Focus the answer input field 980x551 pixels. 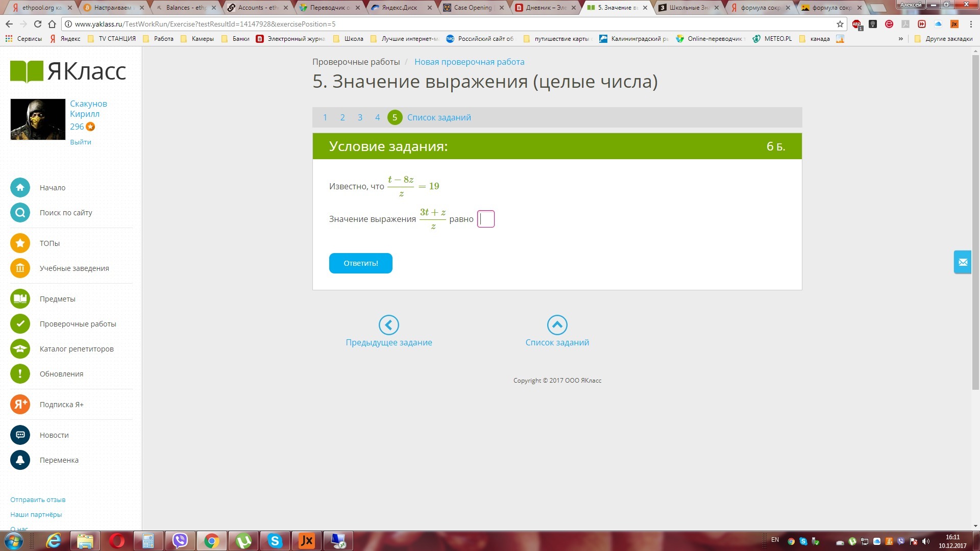485,219
